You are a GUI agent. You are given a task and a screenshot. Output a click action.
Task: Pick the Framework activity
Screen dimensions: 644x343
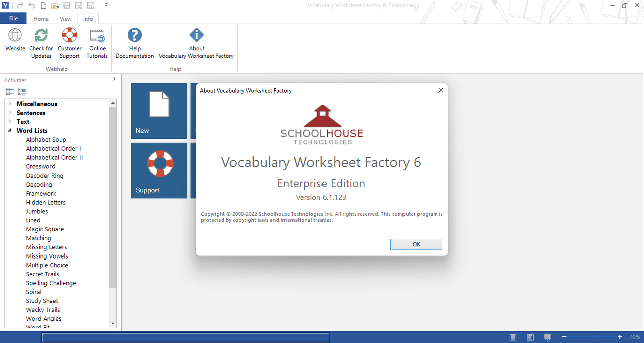pyautogui.click(x=41, y=194)
